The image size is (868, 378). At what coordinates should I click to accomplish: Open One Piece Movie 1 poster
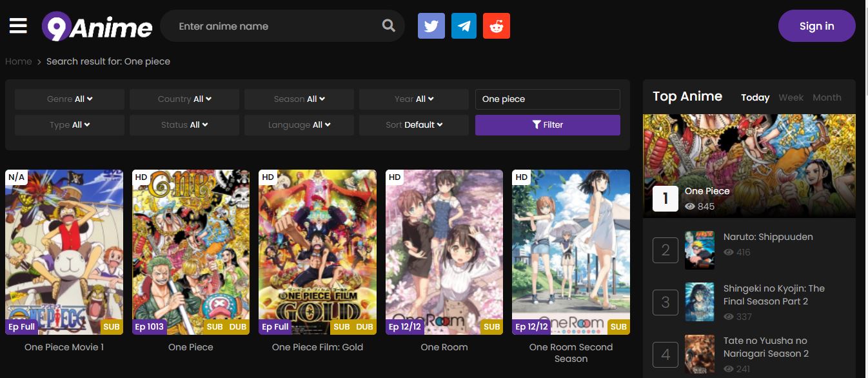[x=64, y=252]
